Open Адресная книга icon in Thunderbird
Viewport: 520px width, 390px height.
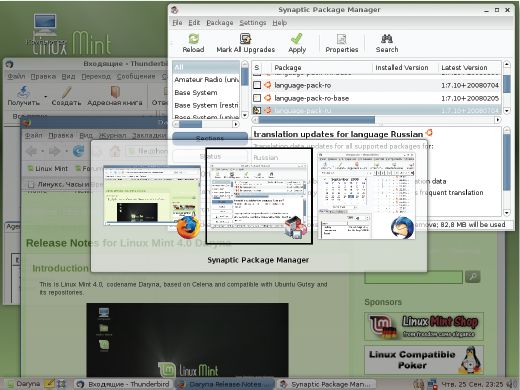(x=115, y=91)
